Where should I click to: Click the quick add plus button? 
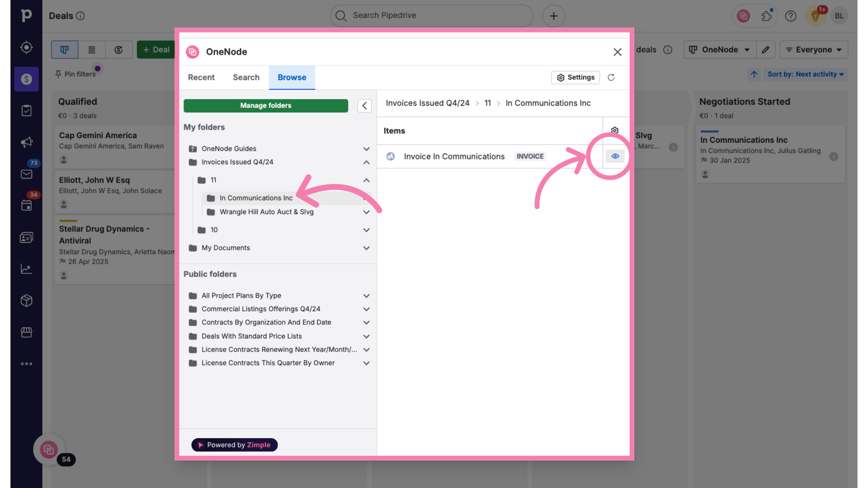553,16
